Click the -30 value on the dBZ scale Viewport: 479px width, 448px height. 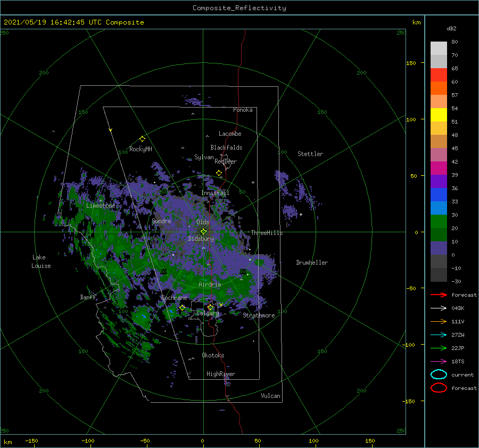point(457,281)
